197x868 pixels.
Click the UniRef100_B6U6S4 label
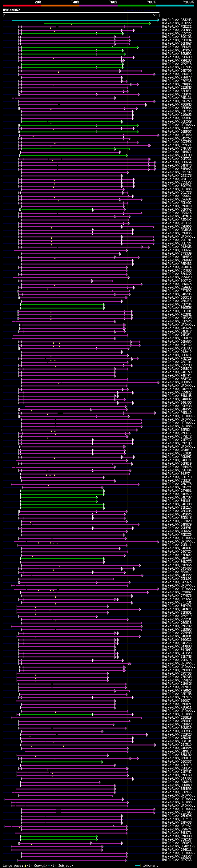(177, 162)
